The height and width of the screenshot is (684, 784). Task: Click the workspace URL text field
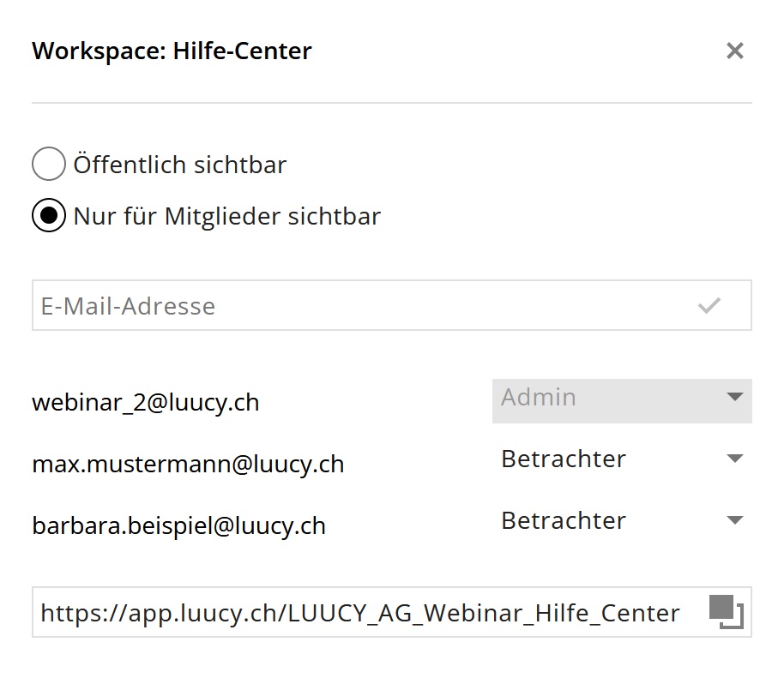[x=360, y=613]
